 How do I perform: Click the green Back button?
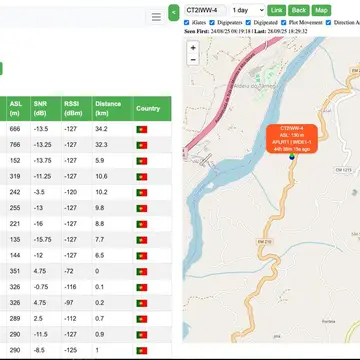(299, 10)
